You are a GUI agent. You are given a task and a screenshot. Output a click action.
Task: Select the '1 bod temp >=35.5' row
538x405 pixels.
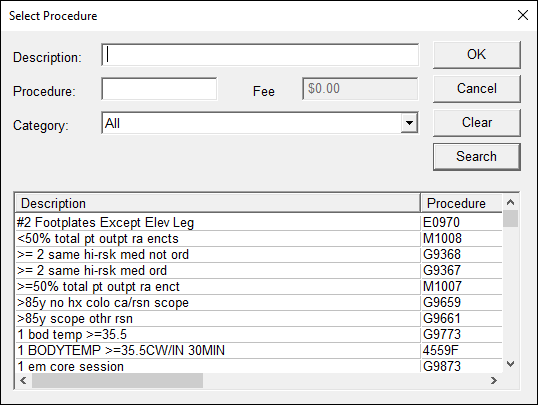(x=259, y=334)
